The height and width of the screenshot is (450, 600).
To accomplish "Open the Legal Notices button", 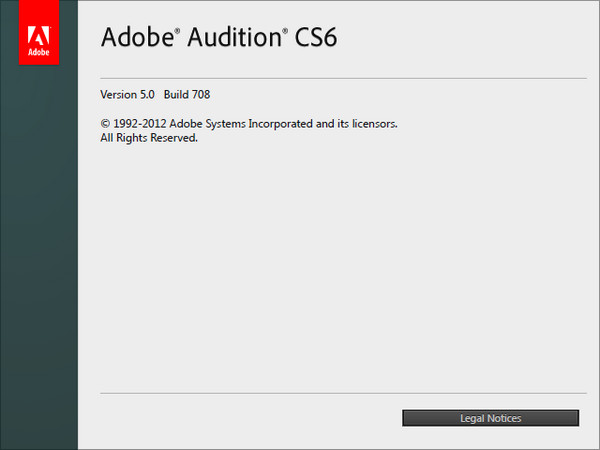I will [490, 418].
